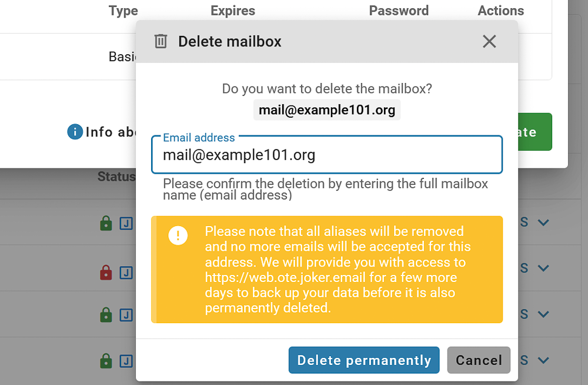Expand the bottom row actions chevron
This screenshot has width=588, height=385.
coord(543,361)
